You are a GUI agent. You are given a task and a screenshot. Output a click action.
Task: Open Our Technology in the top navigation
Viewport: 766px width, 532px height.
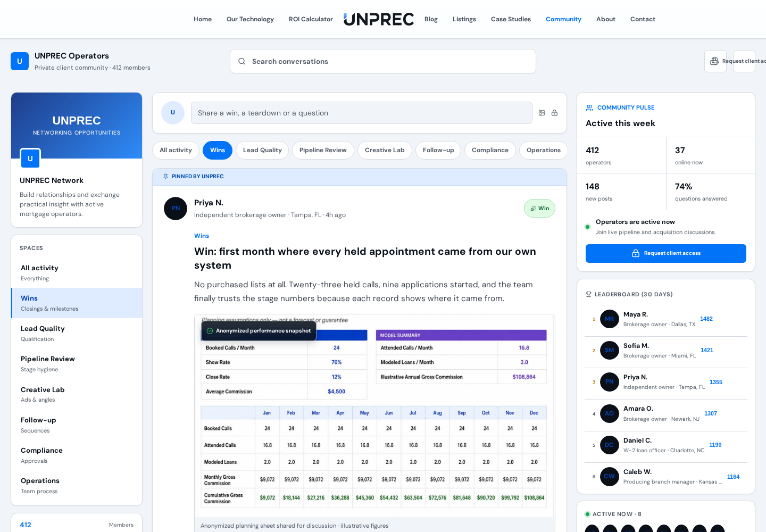coord(250,19)
